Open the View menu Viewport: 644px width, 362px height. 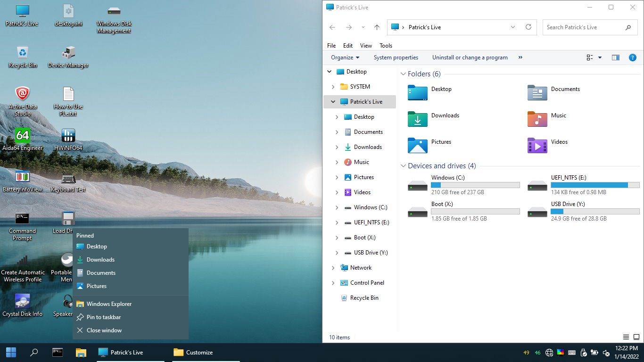366,46
